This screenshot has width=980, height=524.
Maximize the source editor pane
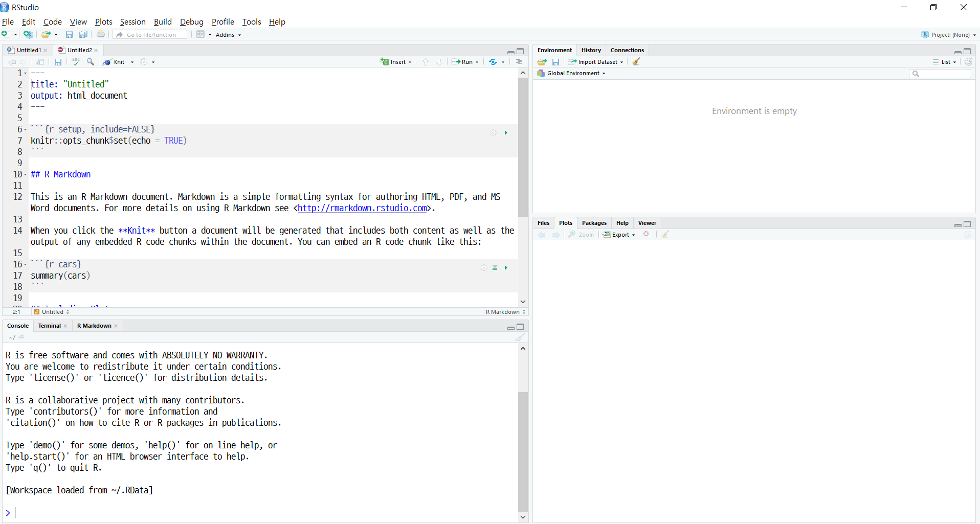(x=520, y=51)
